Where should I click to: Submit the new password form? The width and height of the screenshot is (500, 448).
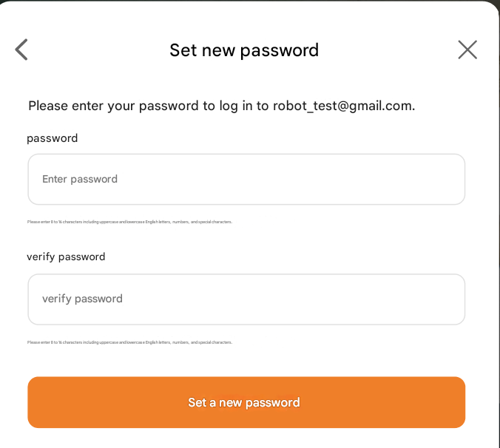(246, 403)
